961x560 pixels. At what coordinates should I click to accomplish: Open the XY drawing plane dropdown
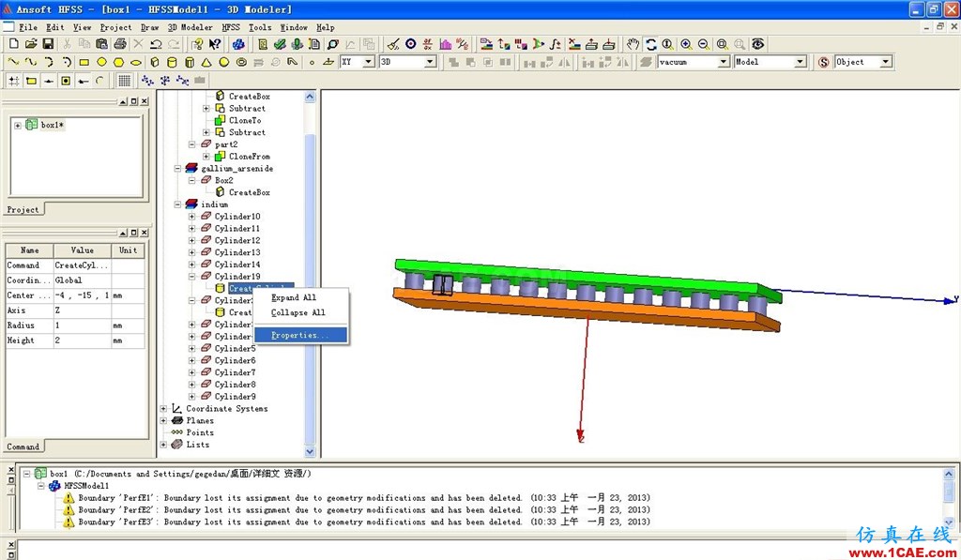pyautogui.click(x=368, y=62)
